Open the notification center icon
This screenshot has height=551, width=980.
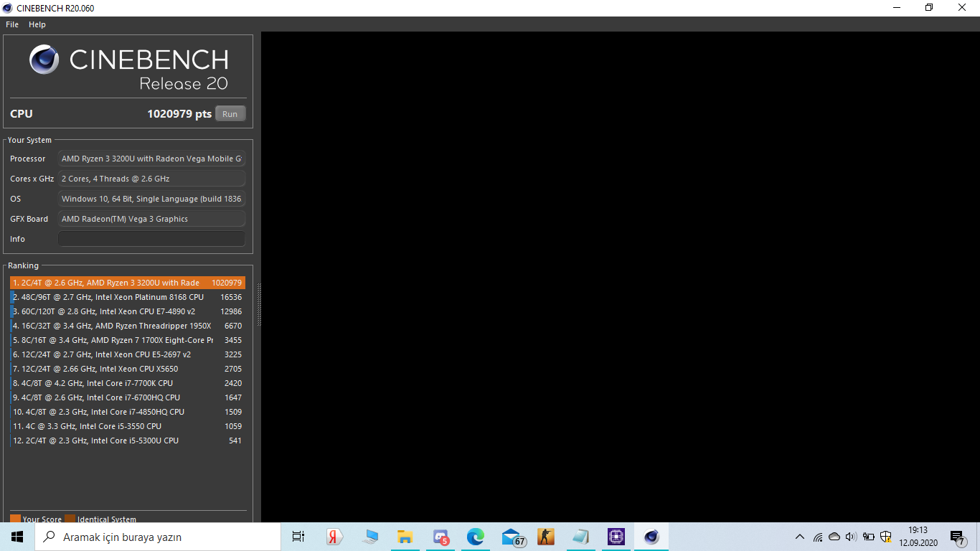957,537
